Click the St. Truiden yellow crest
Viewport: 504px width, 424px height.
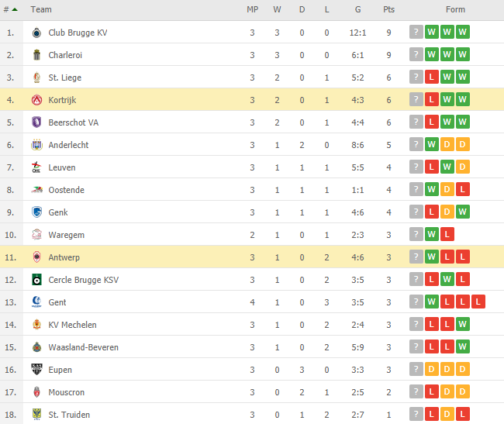pyautogui.click(x=36, y=415)
